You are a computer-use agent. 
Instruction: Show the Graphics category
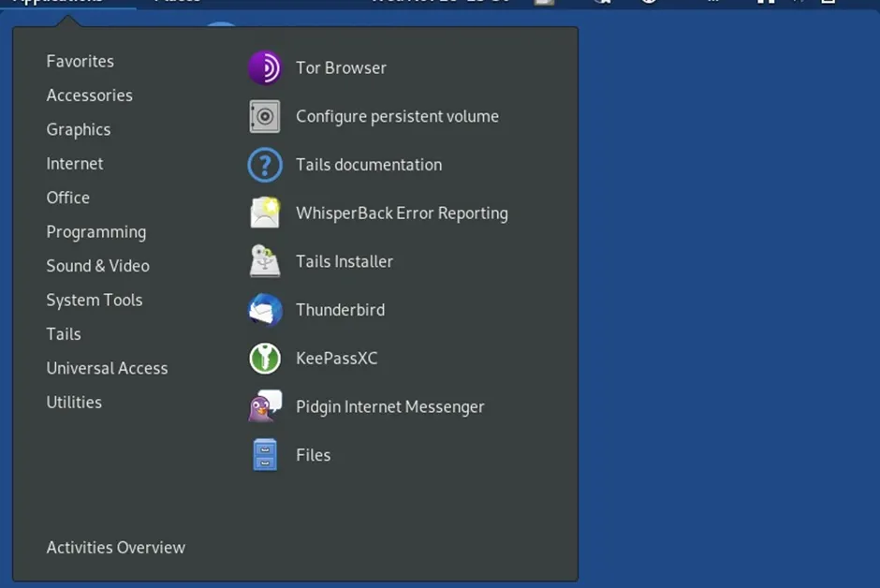coord(79,130)
